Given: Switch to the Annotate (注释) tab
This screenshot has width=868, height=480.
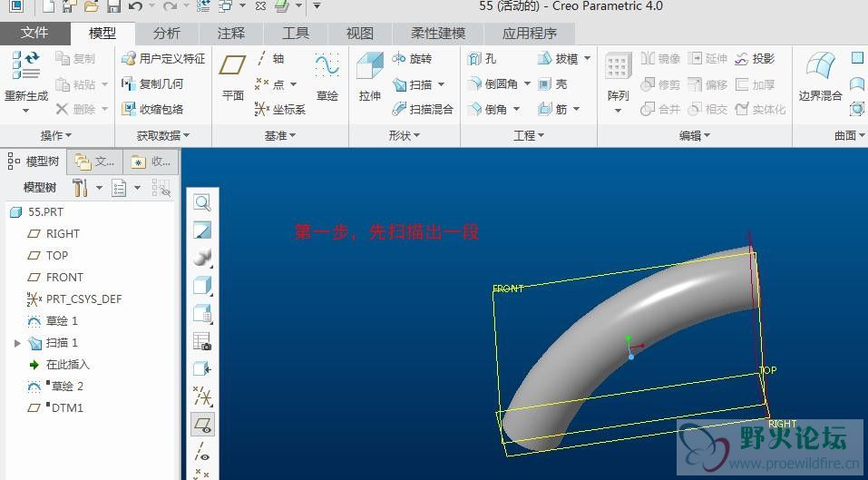Looking at the screenshot, I should (231, 34).
